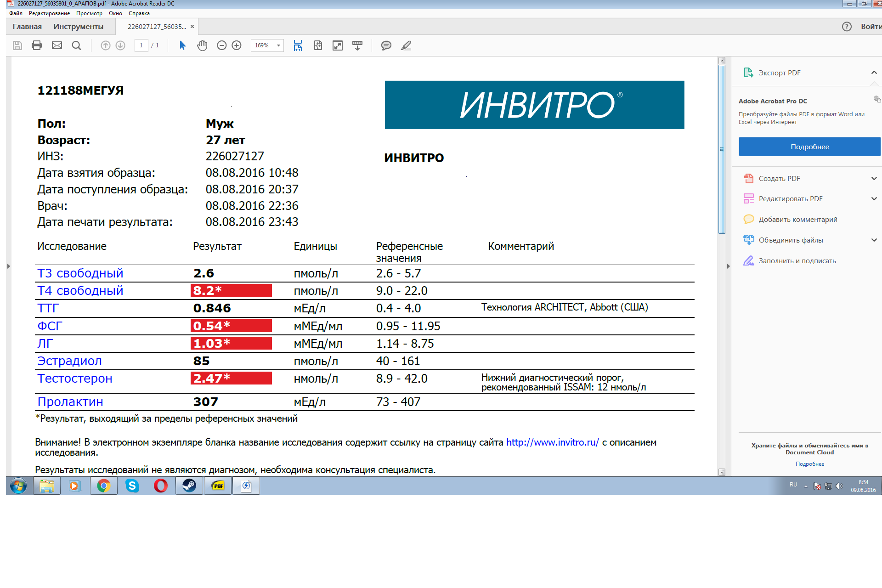Open the search magnifier tool
882x588 pixels.
click(x=77, y=45)
